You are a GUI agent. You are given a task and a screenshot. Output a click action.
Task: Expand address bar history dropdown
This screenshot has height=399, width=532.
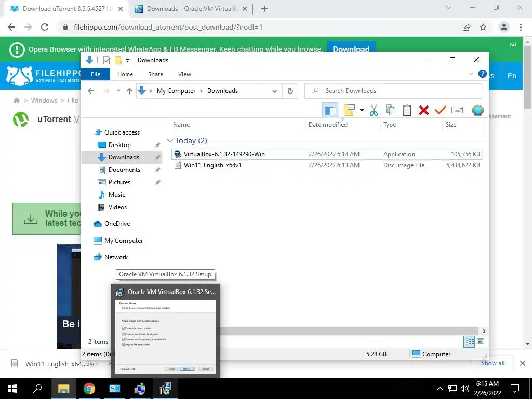(x=275, y=91)
